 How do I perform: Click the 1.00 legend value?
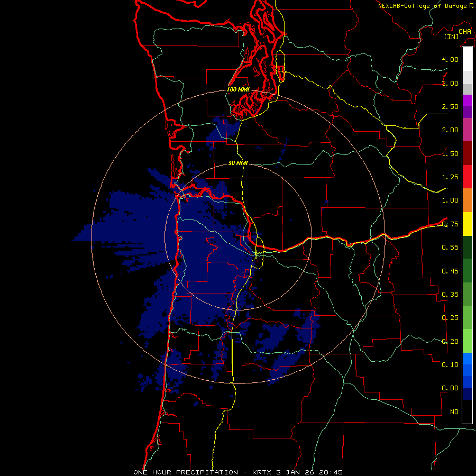(x=450, y=200)
